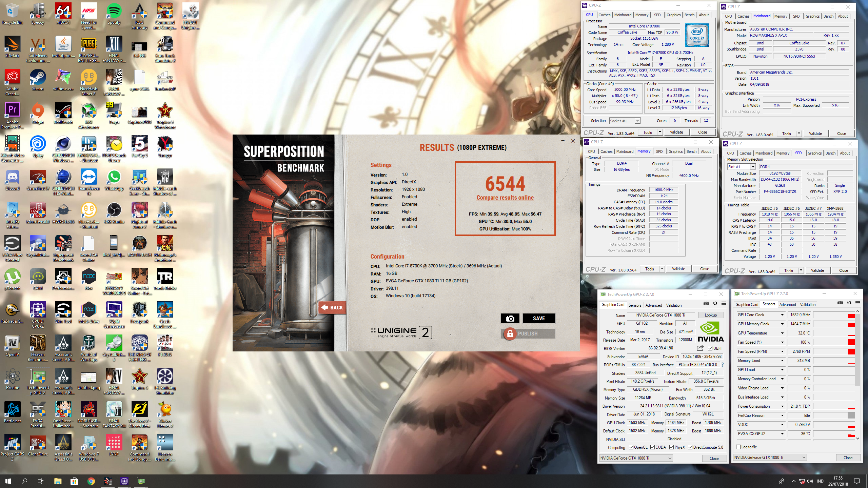The image size is (868, 488).
Task: Toggle the UEFI checkbox in GPU-Z
Action: point(710,348)
